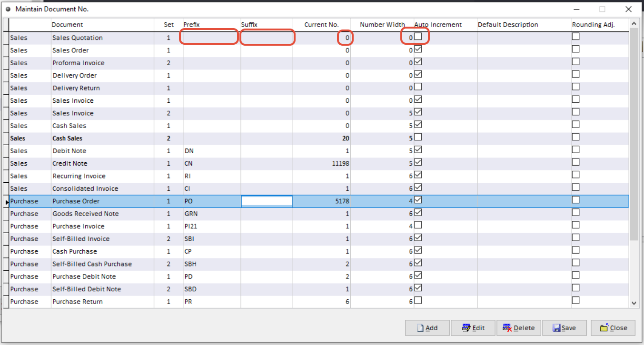Screen dimensions: 644x345
Task: Toggle Auto Increment for Self-Billed Invoice
Action: point(418,237)
